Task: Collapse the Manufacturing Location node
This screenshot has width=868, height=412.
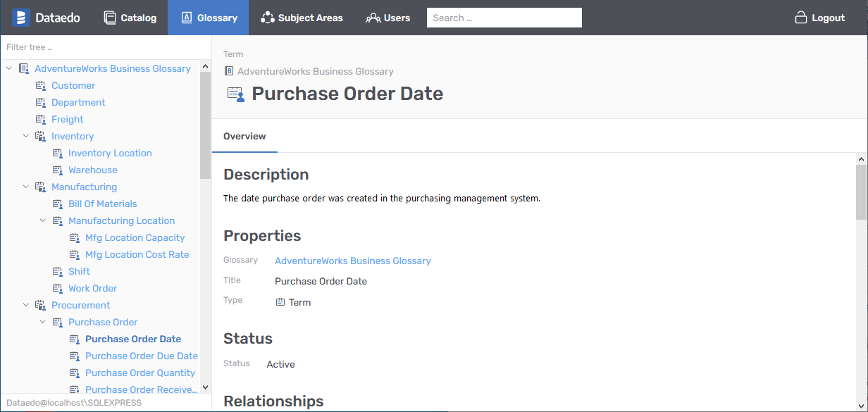Action: click(42, 220)
